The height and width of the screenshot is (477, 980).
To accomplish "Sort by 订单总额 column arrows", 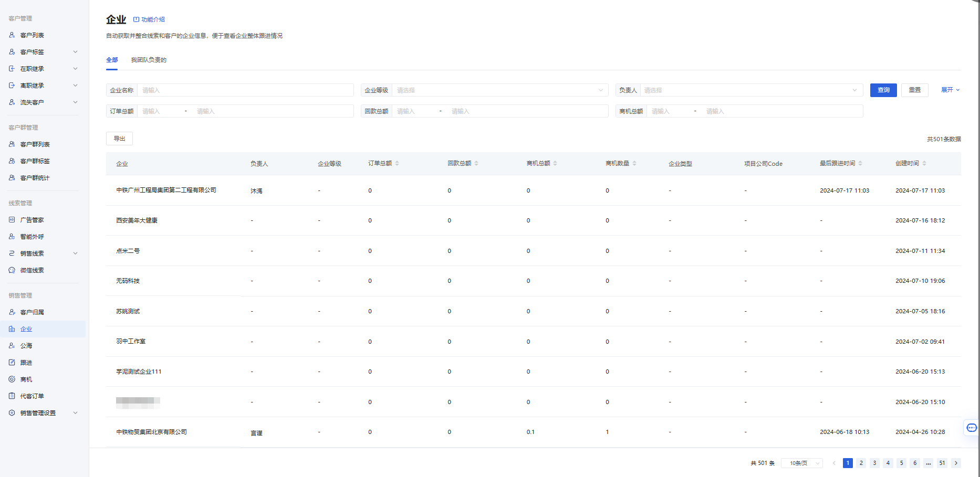I will click(397, 163).
